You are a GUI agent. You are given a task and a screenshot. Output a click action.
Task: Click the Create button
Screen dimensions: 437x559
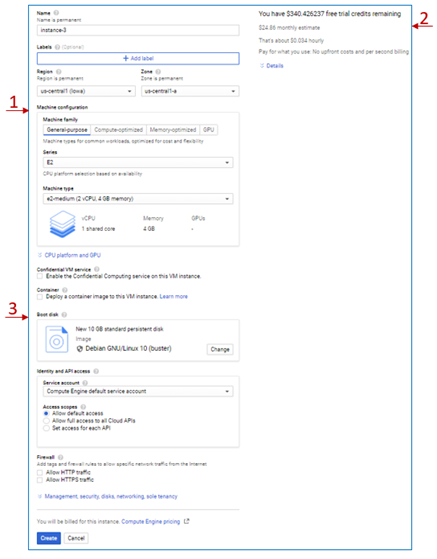pos(49,538)
